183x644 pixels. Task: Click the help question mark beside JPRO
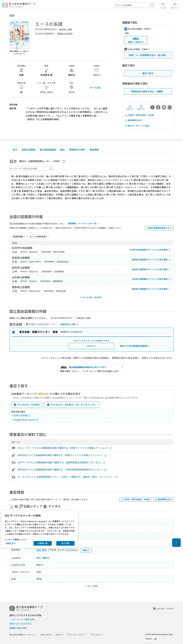pos(64,161)
